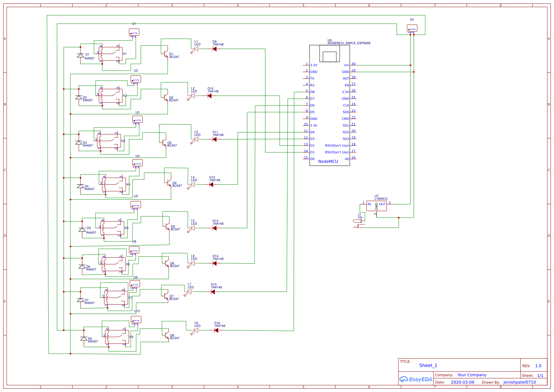Viewport: 554px width, 392px height.
Task: Click the U7 L7809CV regulator symbol
Action: tap(376, 206)
